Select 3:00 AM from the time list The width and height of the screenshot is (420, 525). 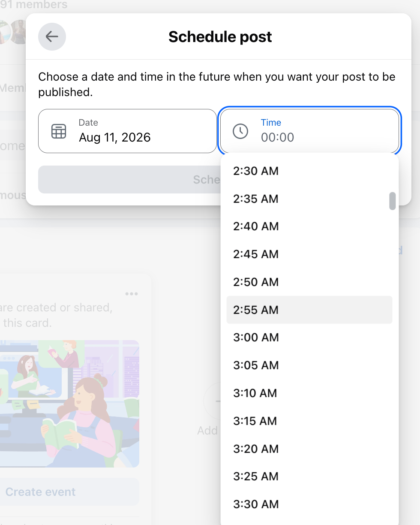309,338
